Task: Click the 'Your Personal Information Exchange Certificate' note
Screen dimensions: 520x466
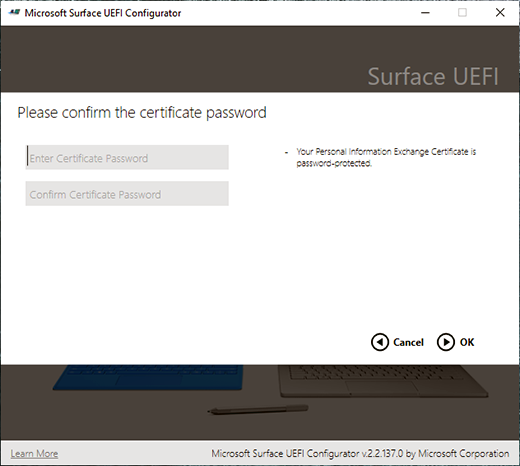Action: pyautogui.click(x=386, y=157)
